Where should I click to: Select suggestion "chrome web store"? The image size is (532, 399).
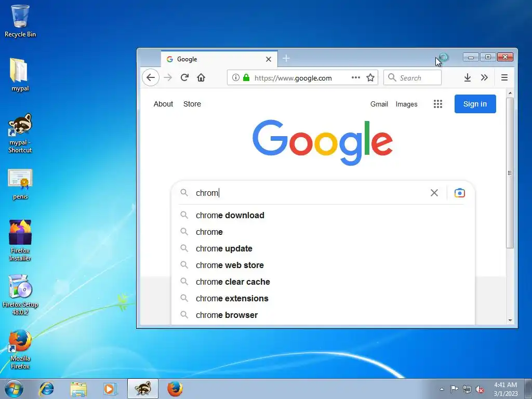pos(323,265)
